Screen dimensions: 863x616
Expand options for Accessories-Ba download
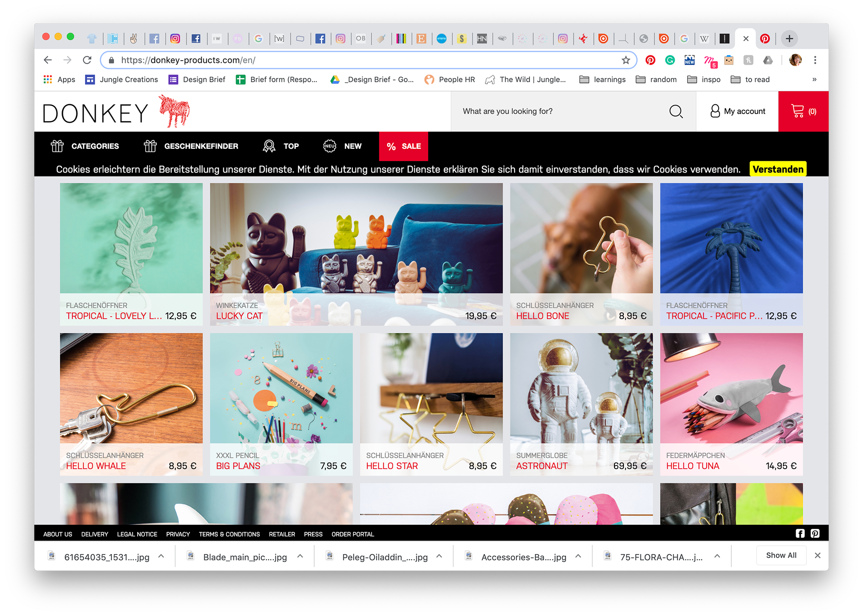[578, 556]
